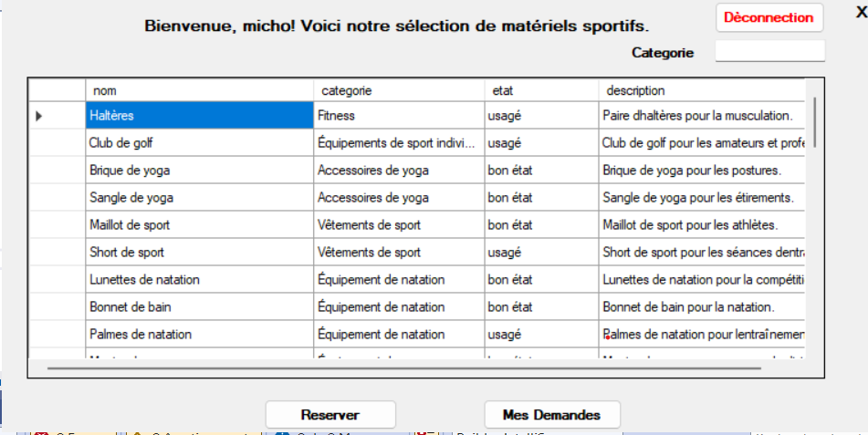The width and height of the screenshot is (868, 435).
Task: Focus the Categorie filter field
Action: (x=769, y=52)
